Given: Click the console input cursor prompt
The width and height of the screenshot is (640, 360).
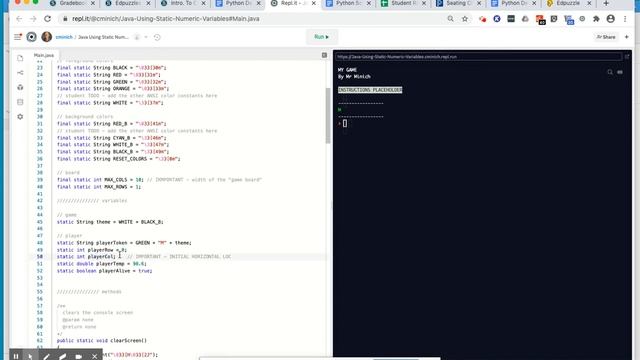Looking at the screenshot, I should coord(345,123).
